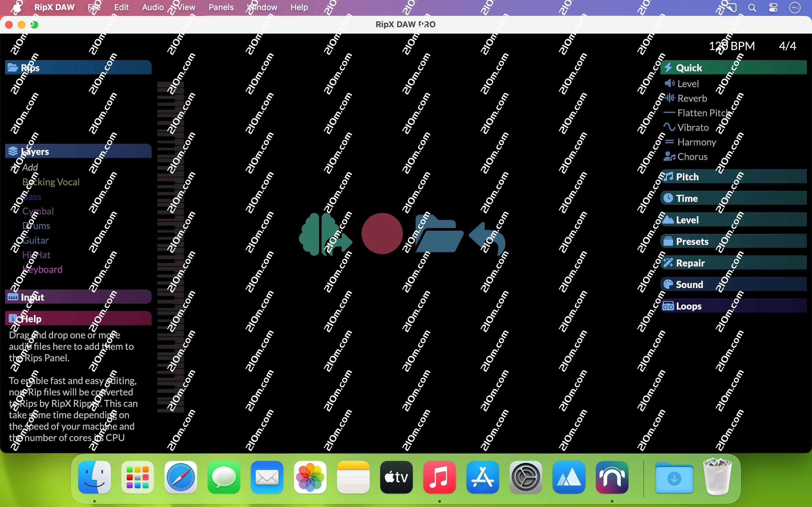Toggle the Backing Vocal layer

point(51,182)
